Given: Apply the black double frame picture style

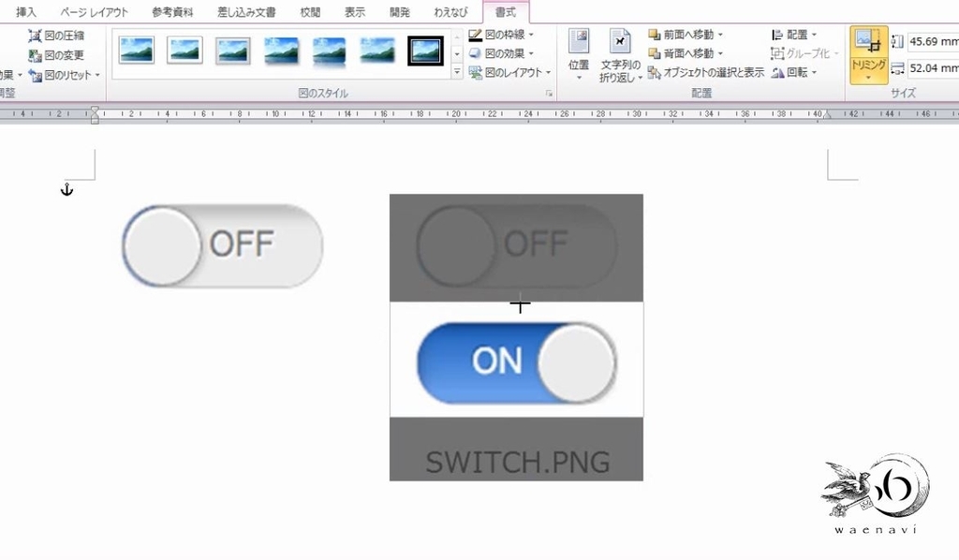Looking at the screenshot, I should point(426,51).
